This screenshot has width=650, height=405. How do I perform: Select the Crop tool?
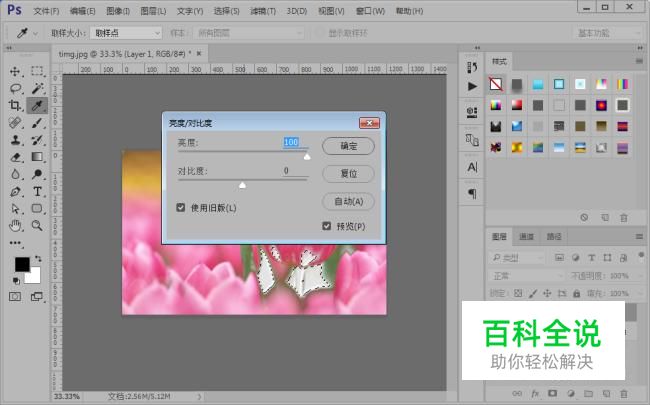click(15, 105)
